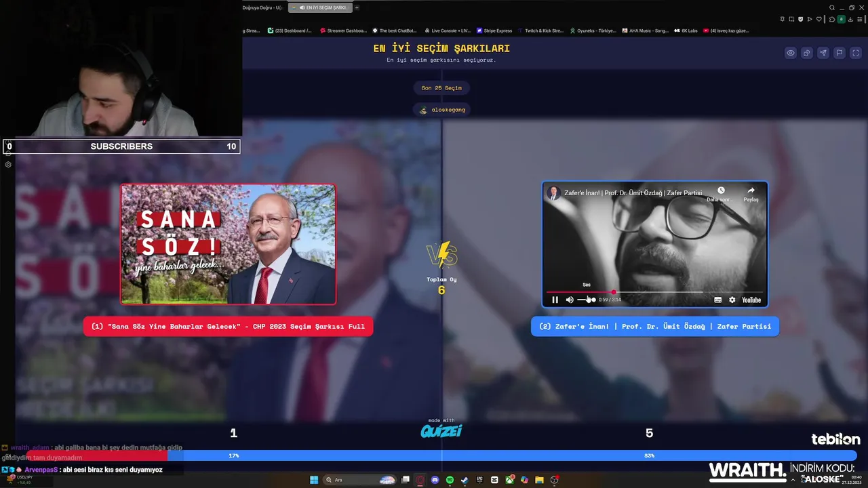The width and height of the screenshot is (868, 488).
Task: Mute the YouTube video with the speaker icon
Action: coord(570,300)
